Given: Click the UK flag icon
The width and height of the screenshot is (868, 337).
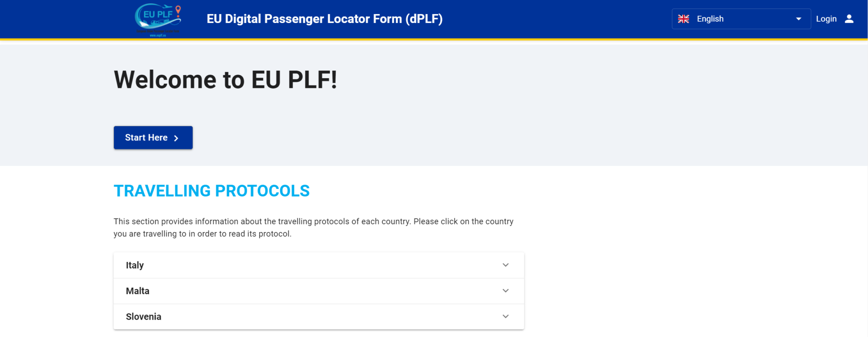Looking at the screenshot, I should (x=683, y=19).
